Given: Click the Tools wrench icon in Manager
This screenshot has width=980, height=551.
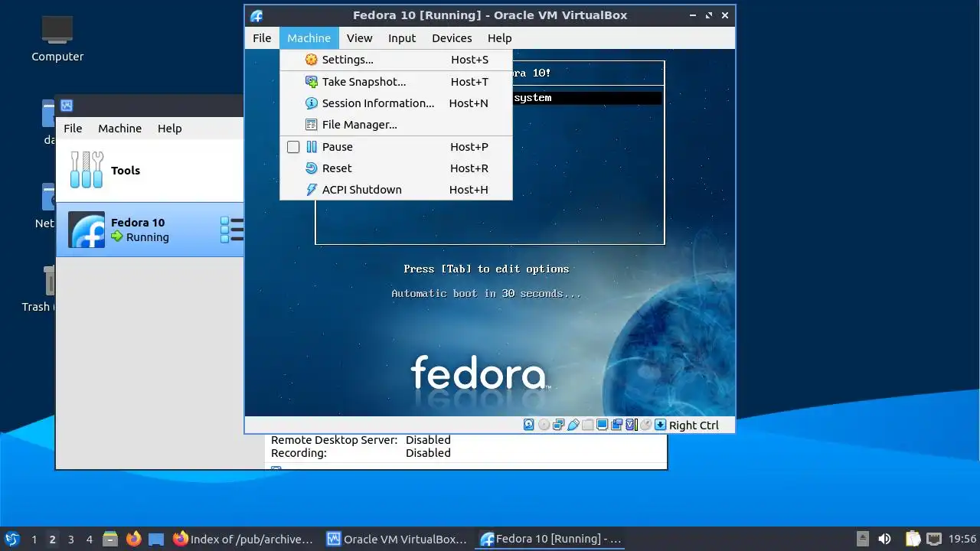Looking at the screenshot, I should click(87, 170).
